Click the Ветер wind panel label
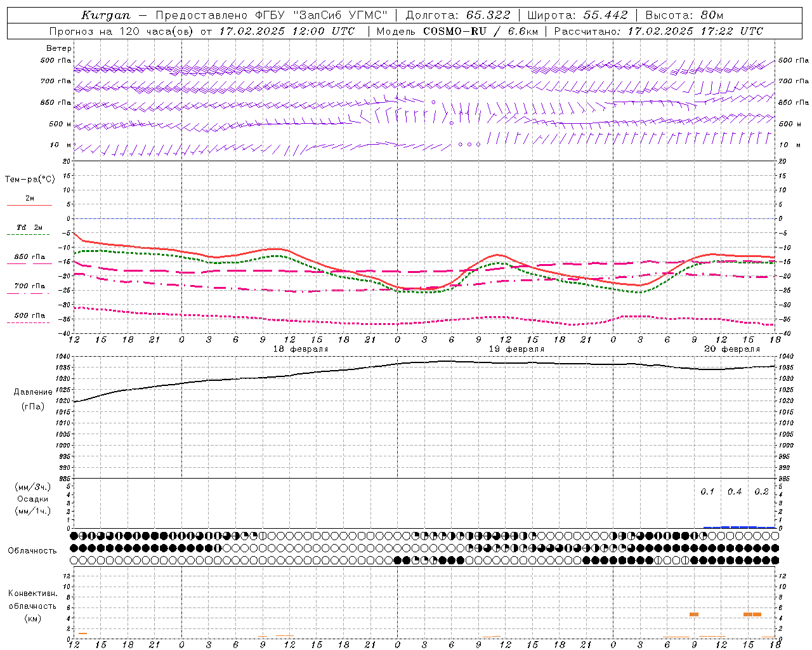 (59, 48)
